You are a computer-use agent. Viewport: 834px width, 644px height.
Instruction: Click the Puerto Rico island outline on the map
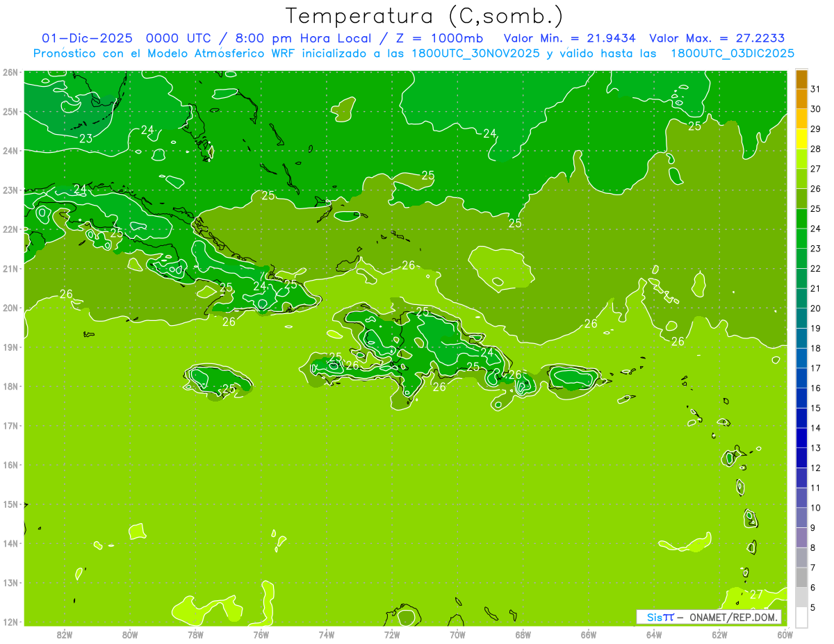(575, 377)
